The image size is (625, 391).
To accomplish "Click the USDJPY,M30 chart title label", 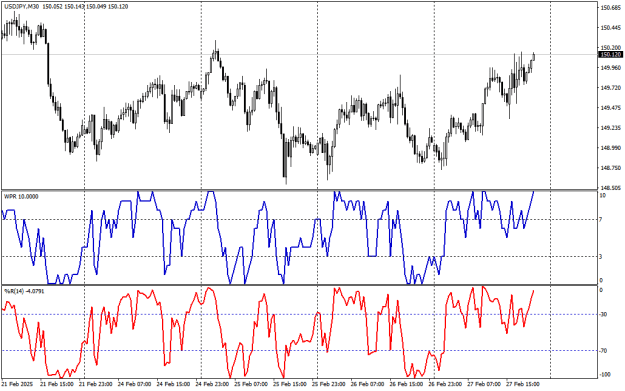I will point(22,7).
